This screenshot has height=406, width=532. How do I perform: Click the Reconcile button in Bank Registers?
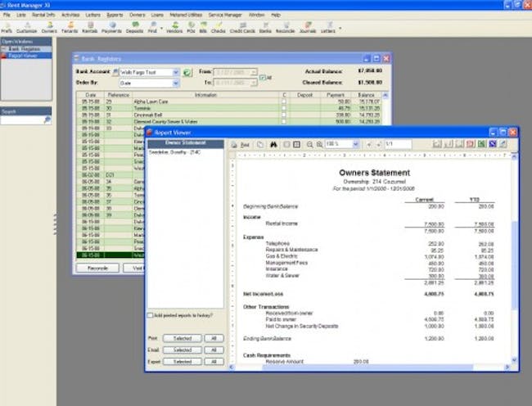(97, 268)
